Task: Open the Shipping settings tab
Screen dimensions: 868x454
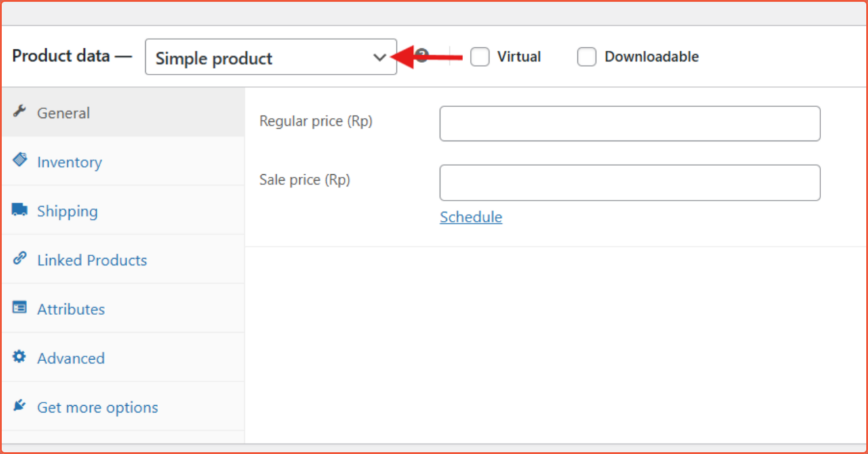Action: (67, 211)
